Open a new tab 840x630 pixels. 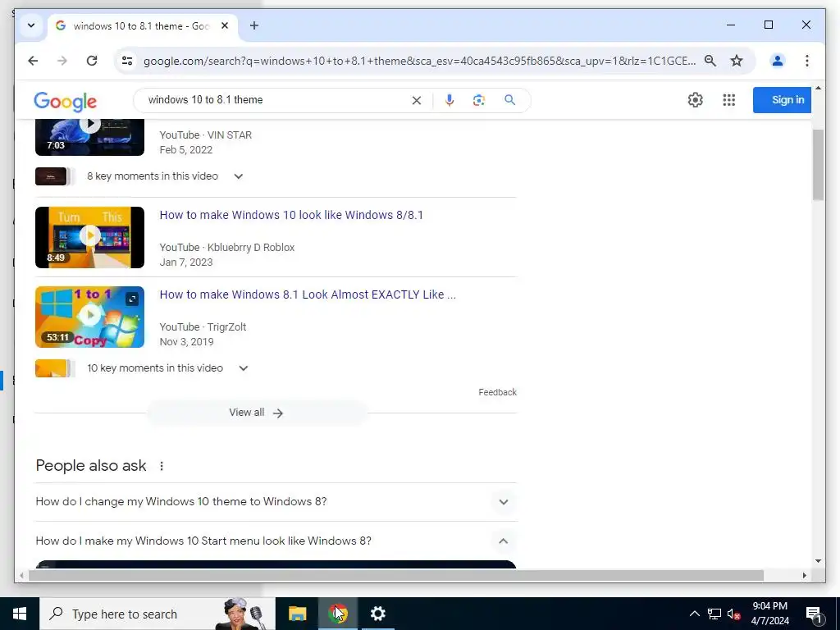(254, 25)
